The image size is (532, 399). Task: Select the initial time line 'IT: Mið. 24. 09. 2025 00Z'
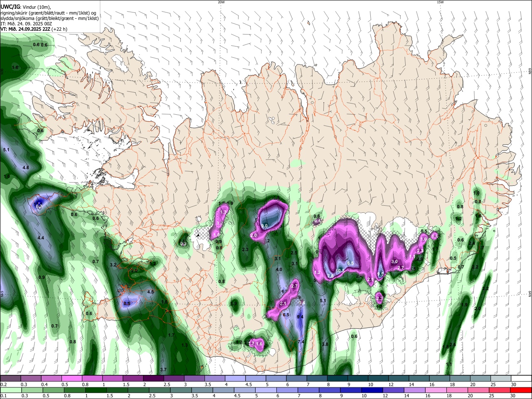[x=27, y=24]
